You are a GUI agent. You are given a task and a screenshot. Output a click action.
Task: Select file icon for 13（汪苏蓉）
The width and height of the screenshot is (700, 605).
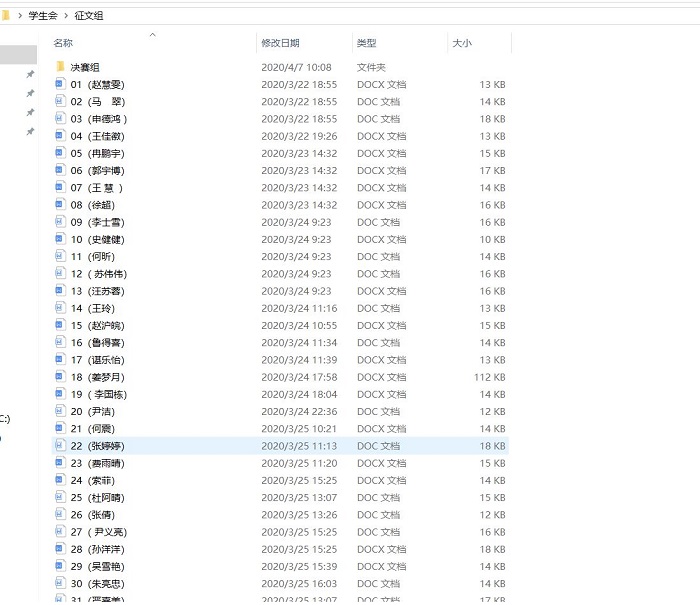coord(60,291)
